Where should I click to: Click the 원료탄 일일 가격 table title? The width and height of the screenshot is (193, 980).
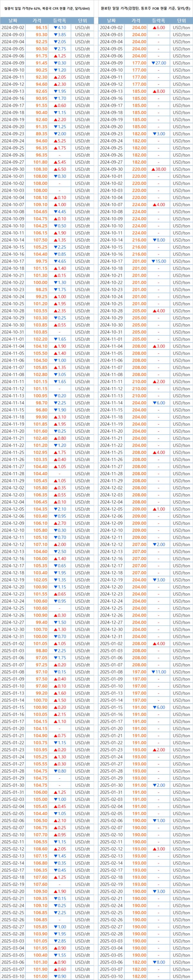pos(145,8)
